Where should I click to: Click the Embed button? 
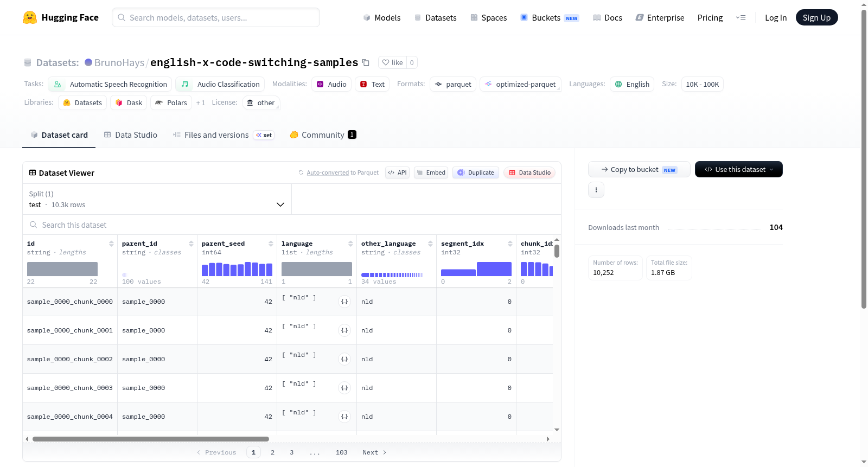pos(431,172)
